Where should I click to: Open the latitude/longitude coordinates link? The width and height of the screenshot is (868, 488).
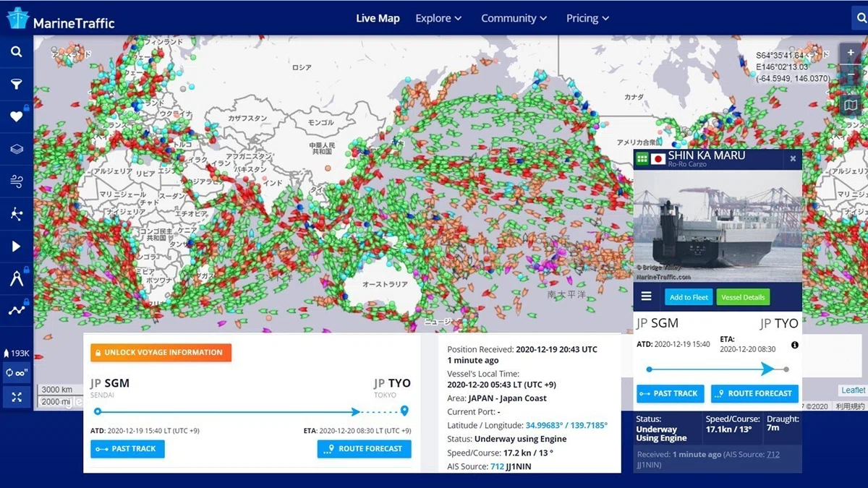pos(566,425)
